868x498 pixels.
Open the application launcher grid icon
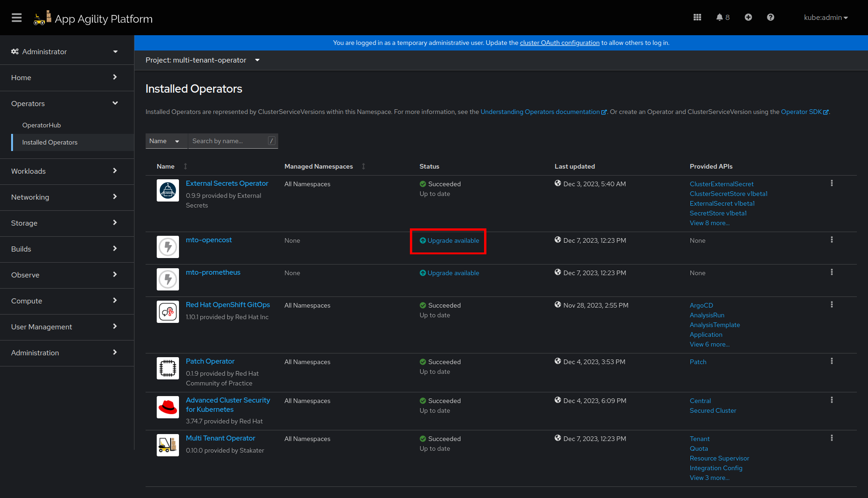point(697,17)
